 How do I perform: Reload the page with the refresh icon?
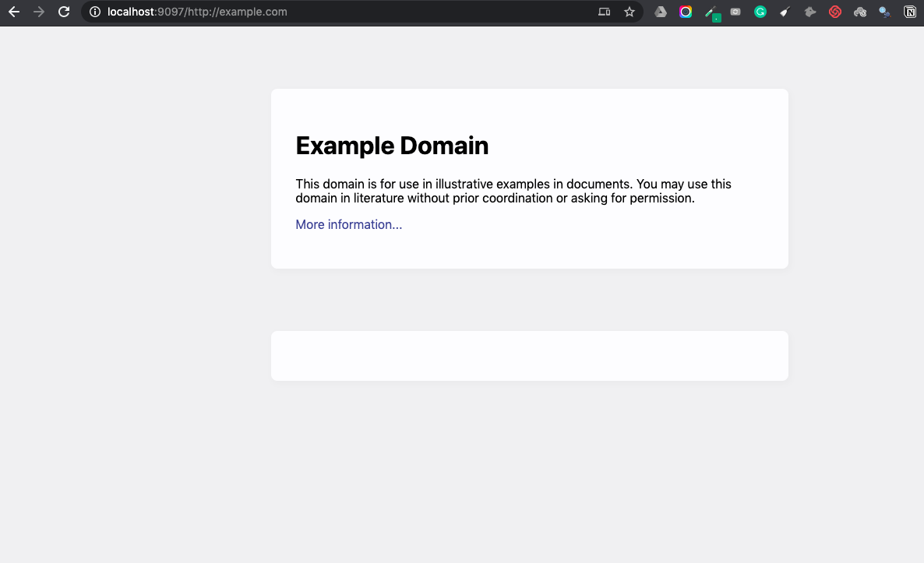[x=64, y=12]
